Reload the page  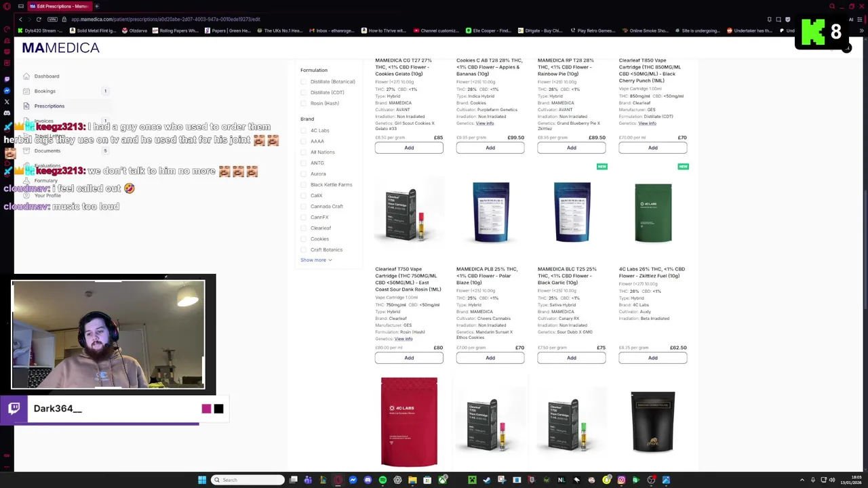coord(39,19)
